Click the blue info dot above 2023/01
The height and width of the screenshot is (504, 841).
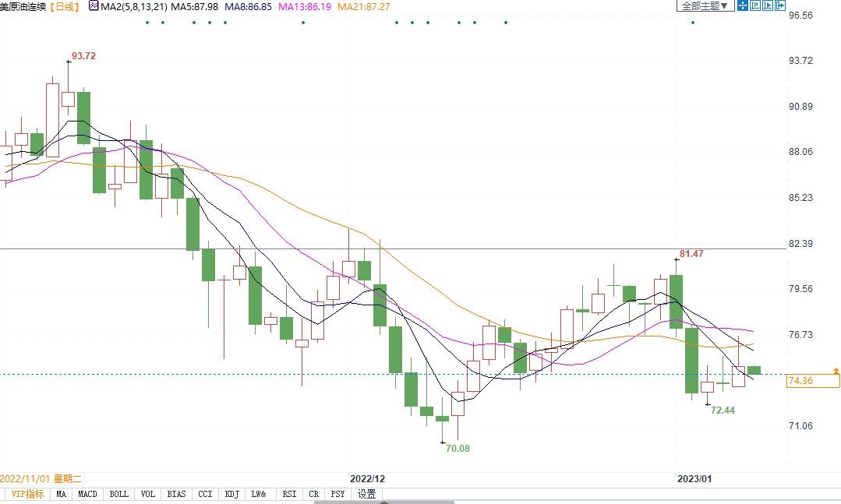[692, 22]
